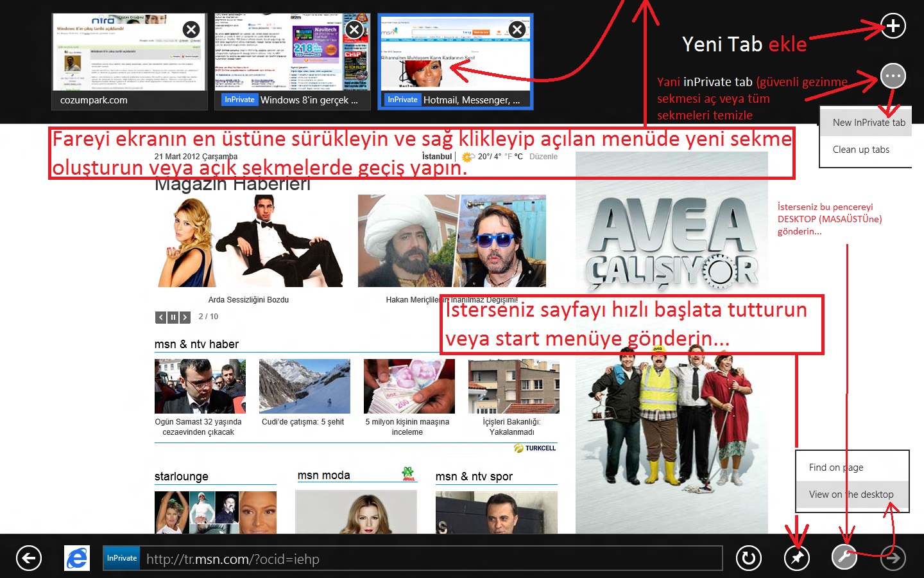Viewport: 924px width, 578px height.
Task: Click the Arkil logo next to msn moda
Action: pos(408,475)
